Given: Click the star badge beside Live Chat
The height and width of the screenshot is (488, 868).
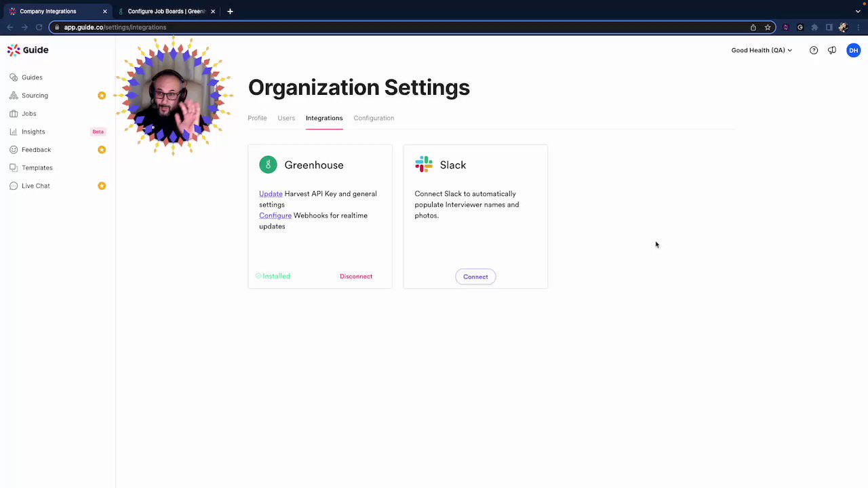Looking at the screenshot, I should pyautogui.click(x=102, y=186).
